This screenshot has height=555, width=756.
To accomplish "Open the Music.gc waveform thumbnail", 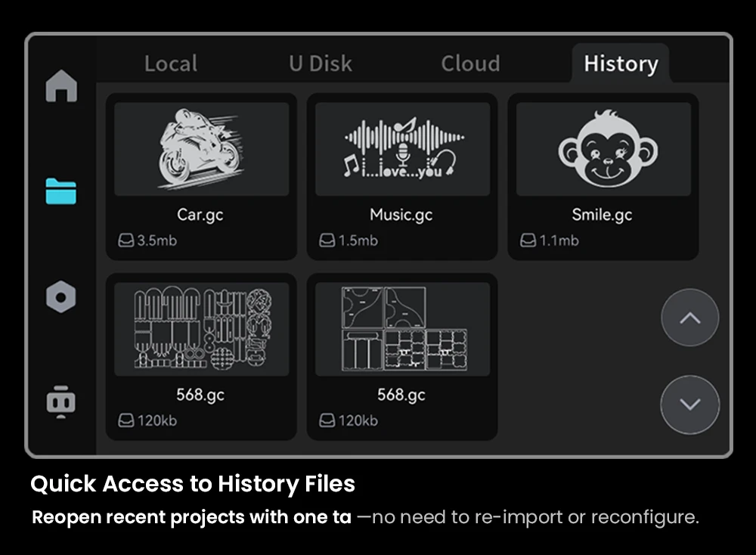I will [402, 150].
